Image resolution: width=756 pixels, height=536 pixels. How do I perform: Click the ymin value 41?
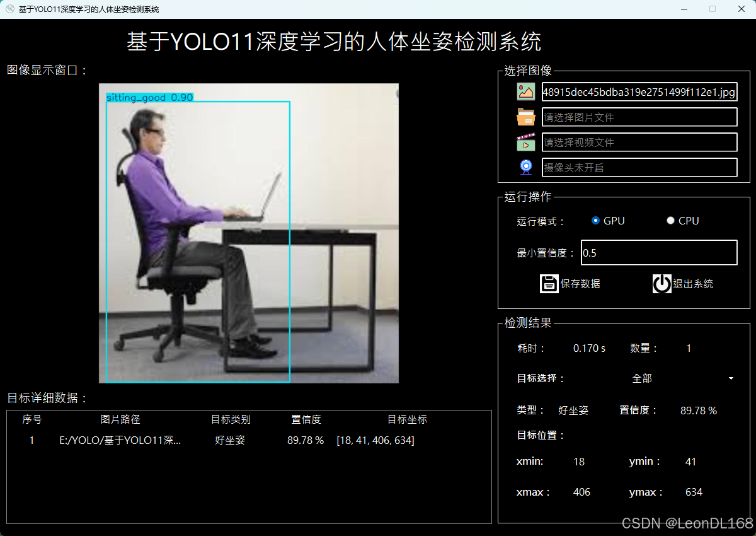(691, 462)
